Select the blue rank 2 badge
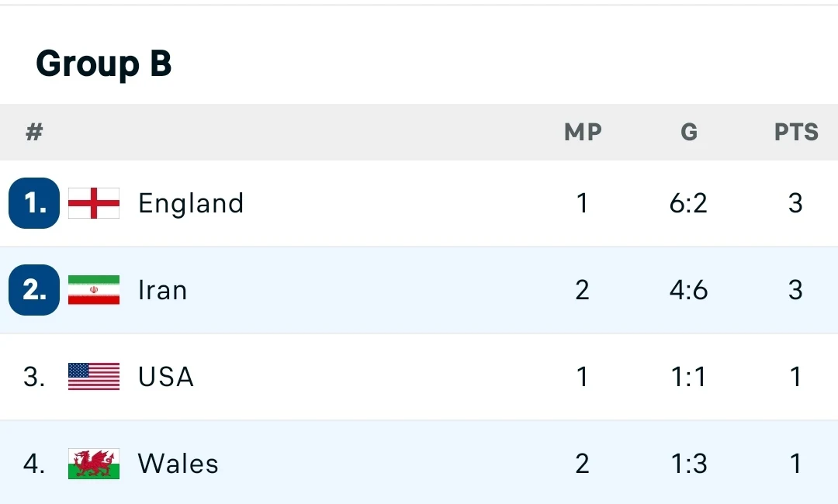 pos(34,290)
